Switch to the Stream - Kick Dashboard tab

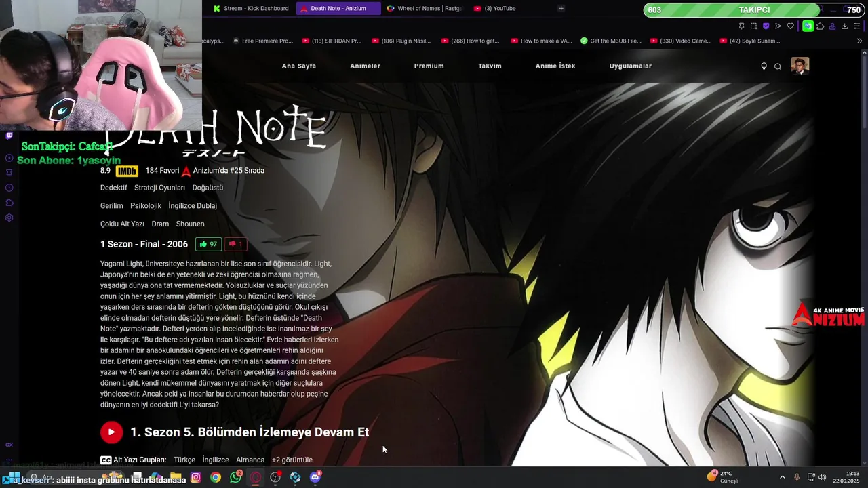(x=251, y=8)
